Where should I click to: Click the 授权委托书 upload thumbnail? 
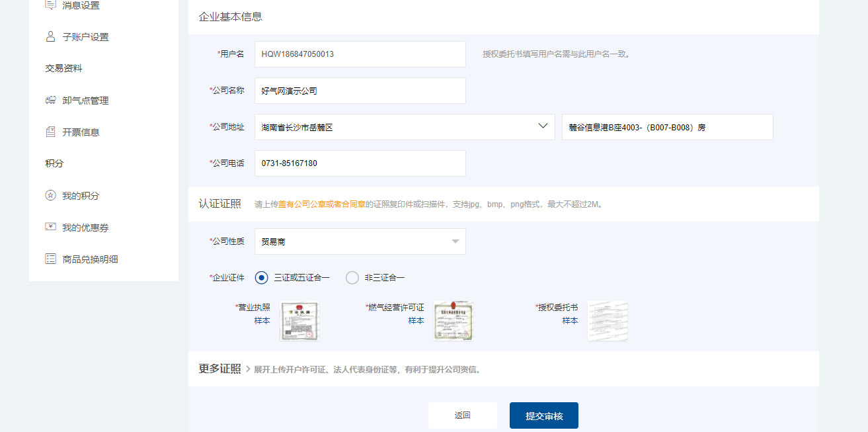tap(608, 322)
